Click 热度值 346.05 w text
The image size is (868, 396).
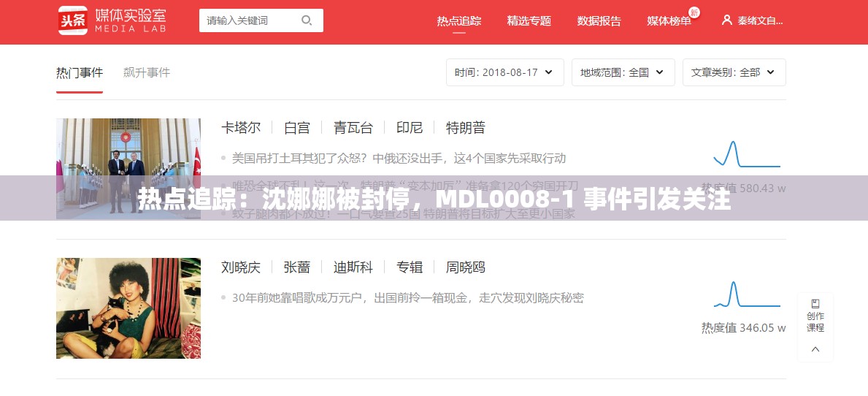pos(743,327)
